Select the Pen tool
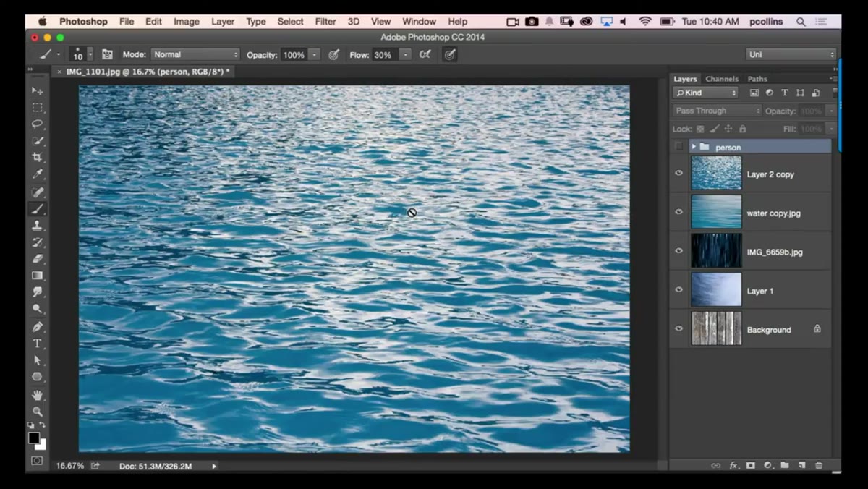 (37, 327)
